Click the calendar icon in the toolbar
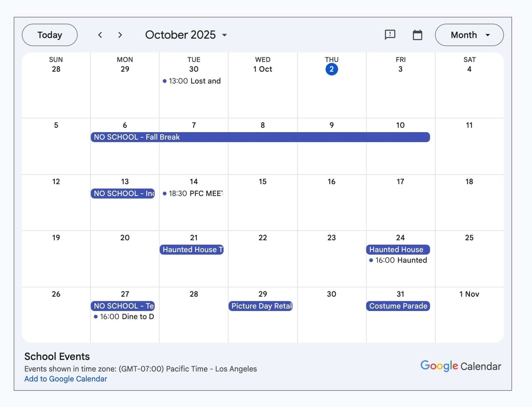The height and width of the screenshot is (407, 532). coord(417,35)
